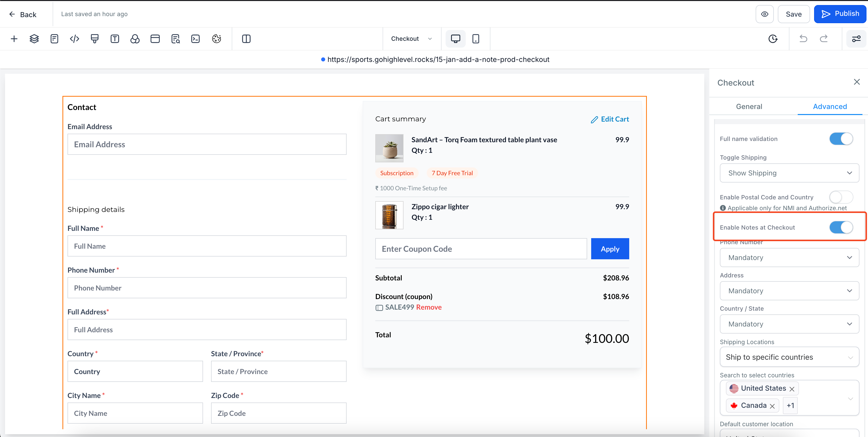
Task: Open the custom code icon
Action: coord(75,39)
